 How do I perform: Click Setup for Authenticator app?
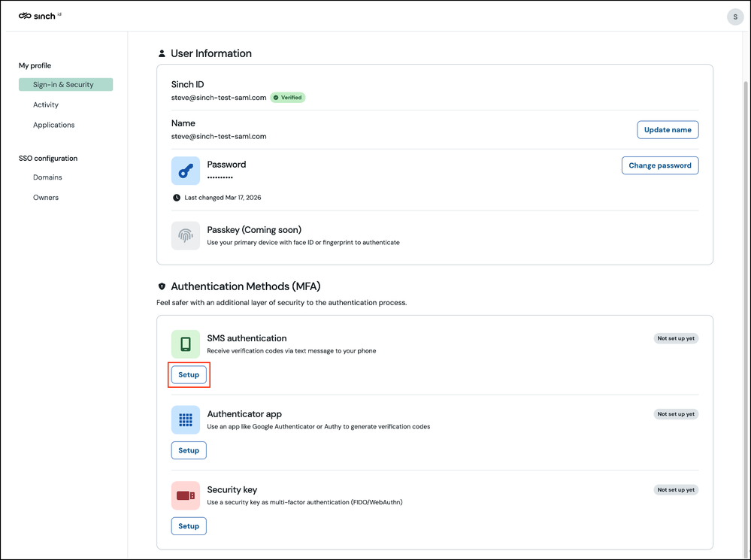189,450
